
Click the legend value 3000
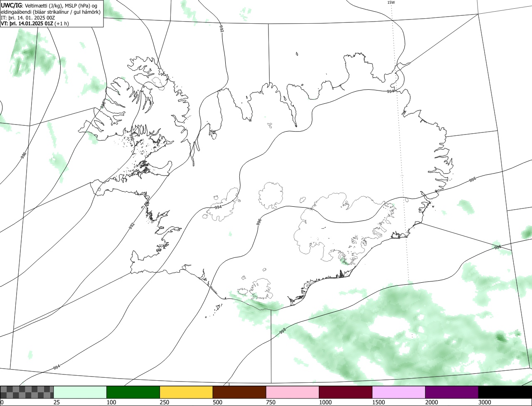(485, 402)
